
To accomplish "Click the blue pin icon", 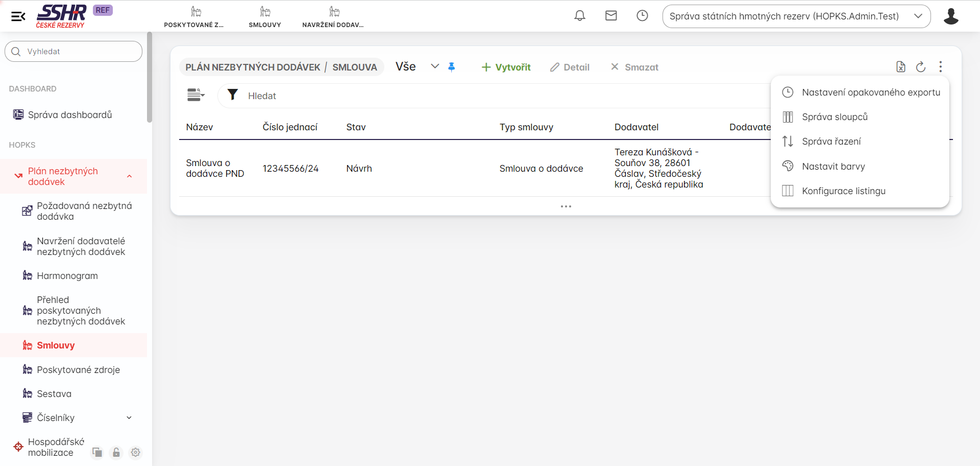I will coord(452,67).
